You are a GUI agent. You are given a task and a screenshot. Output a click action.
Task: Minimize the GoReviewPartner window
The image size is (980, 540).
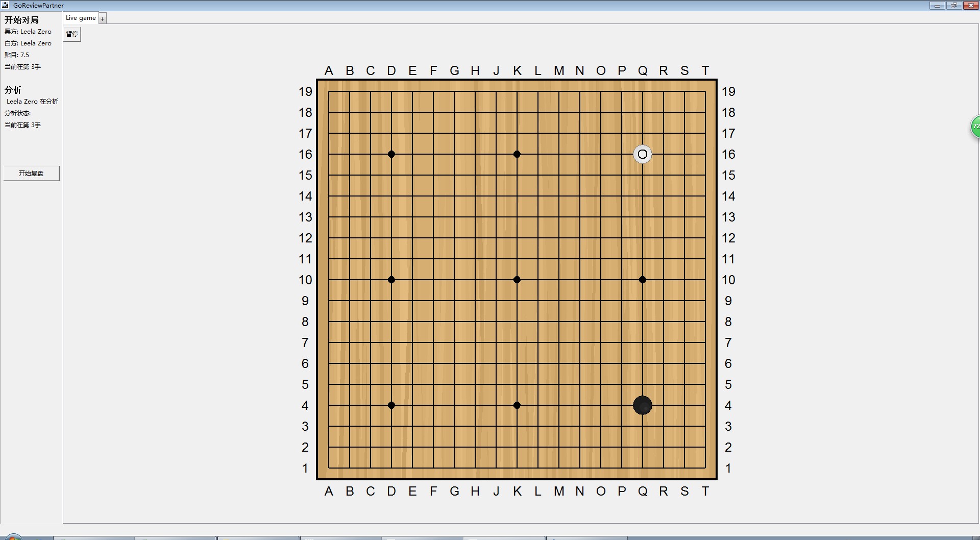(937, 6)
